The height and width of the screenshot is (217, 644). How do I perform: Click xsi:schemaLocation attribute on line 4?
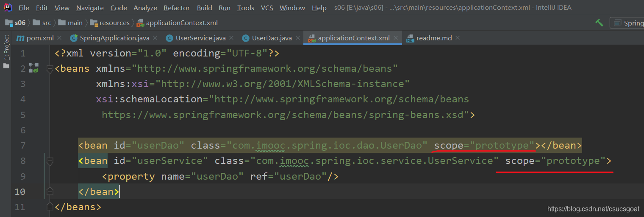coord(282,99)
